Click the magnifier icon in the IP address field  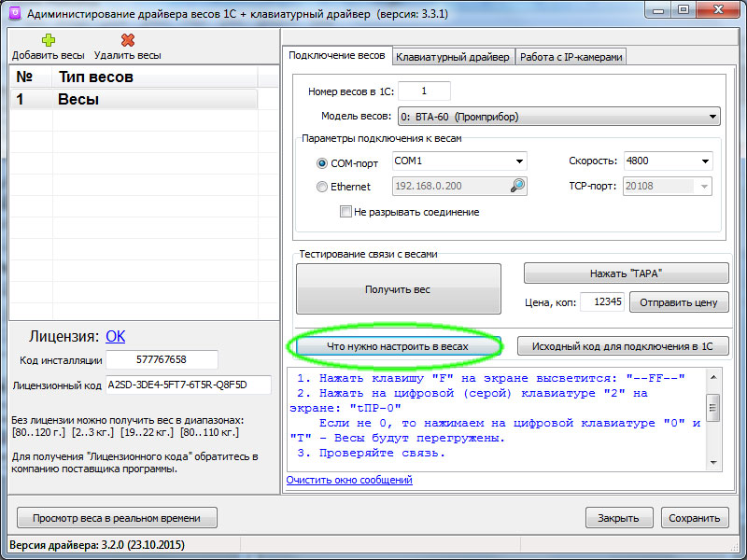[x=517, y=186]
